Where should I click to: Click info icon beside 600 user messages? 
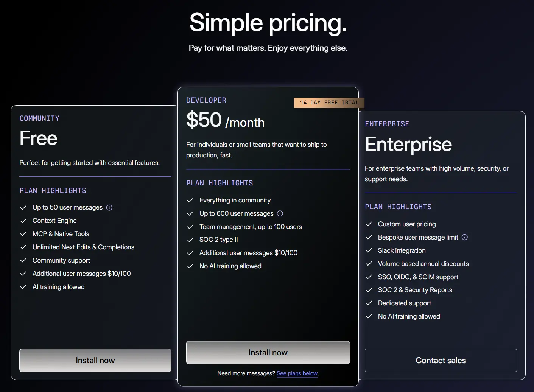pyautogui.click(x=280, y=213)
